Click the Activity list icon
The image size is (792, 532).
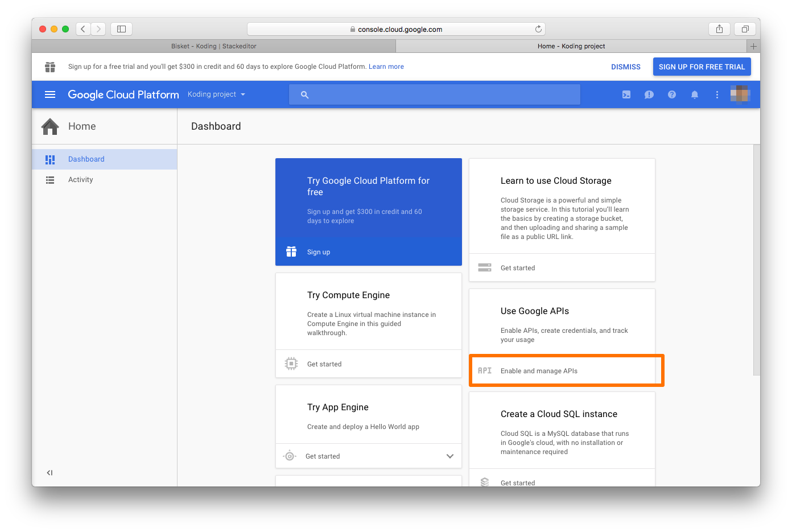50,180
